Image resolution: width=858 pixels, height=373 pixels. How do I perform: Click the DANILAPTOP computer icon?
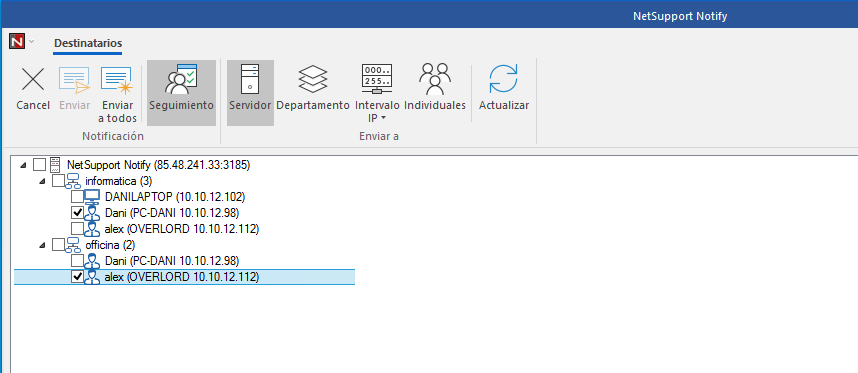tap(92, 197)
